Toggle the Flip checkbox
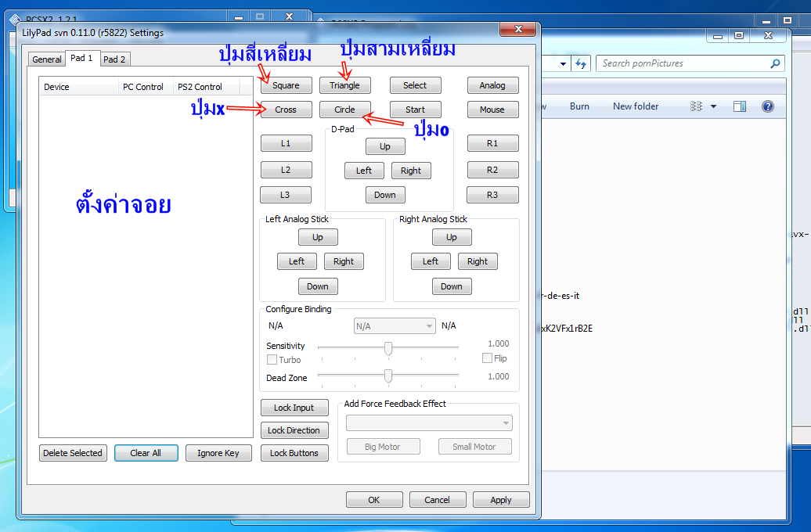This screenshot has width=811, height=532. coord(487,358)
